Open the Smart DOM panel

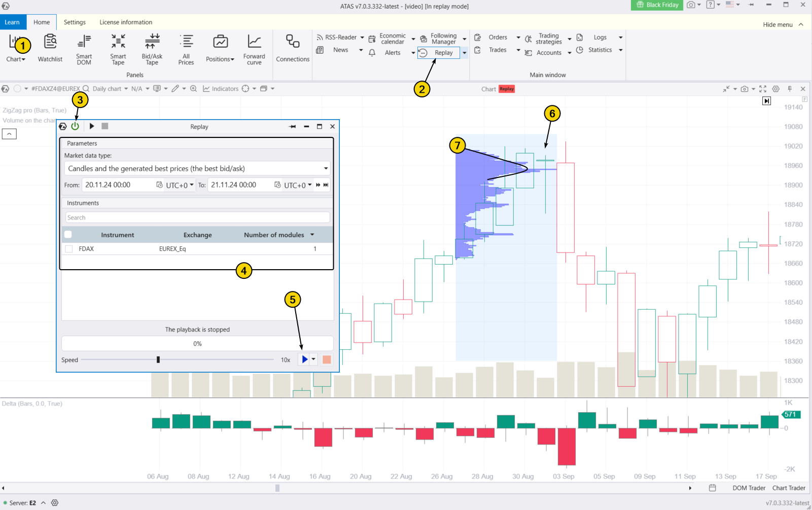point(84,48)
